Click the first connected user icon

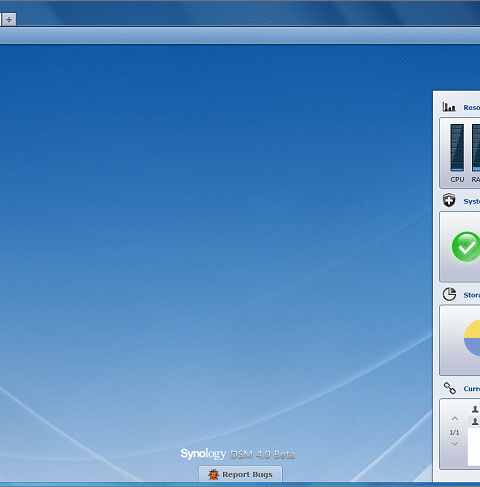(x=475, y=409)
